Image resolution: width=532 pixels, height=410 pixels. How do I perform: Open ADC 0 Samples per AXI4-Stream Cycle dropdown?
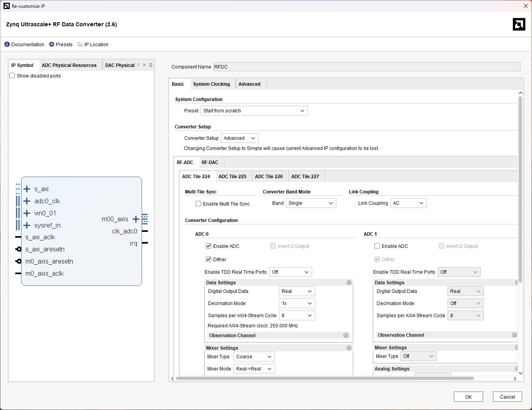coord(297,316)
